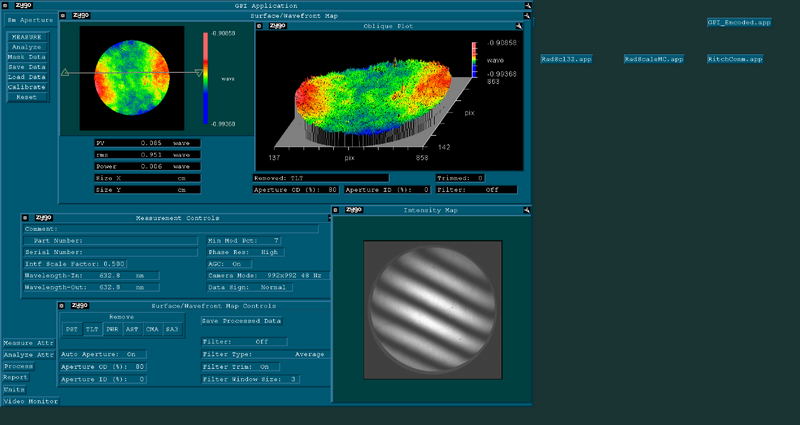Open the GPI_Encoded.app desktop icon
Image resolution: width=800 pixels, height=425 pixels.
coord(739,22)
